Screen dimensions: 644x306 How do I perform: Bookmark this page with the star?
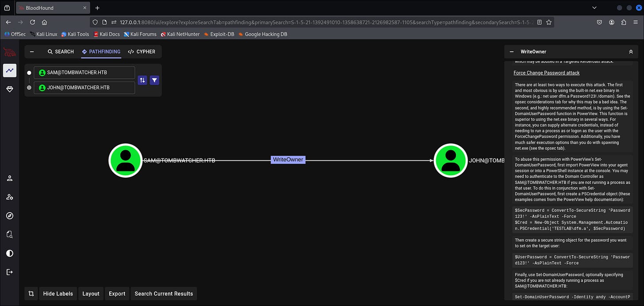pos(549,22)
